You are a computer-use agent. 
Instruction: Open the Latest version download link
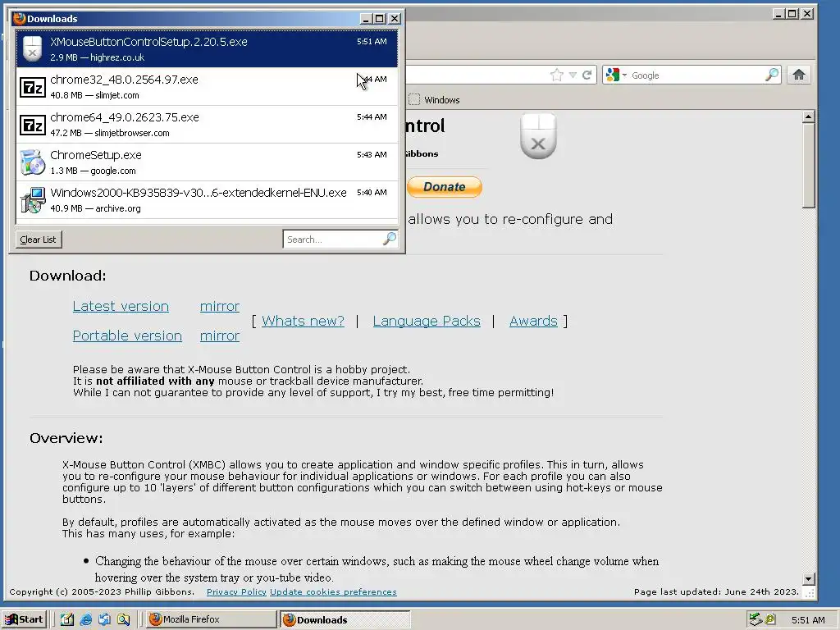pos(121,307)
